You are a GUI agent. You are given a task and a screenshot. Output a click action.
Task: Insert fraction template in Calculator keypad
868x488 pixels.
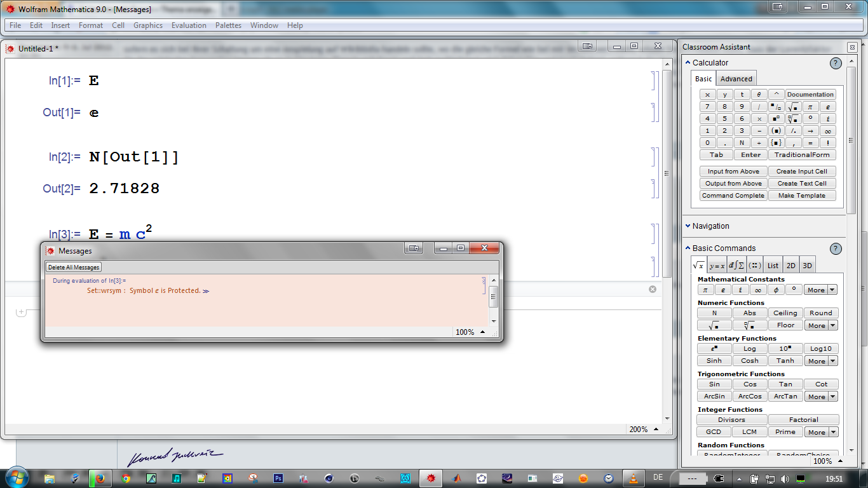tap(776, 107)
